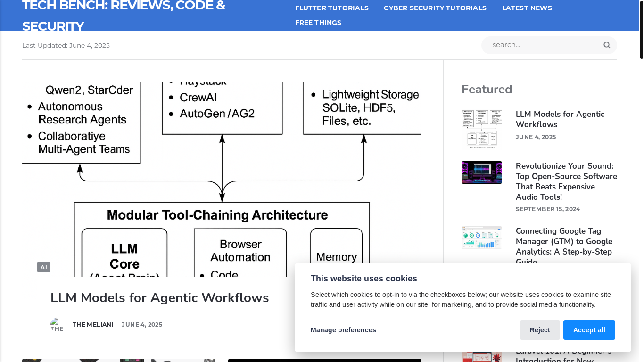The image size is (644, 362).
Task: Open Laravel 101 beginner's article link
Action: point(563,356)
